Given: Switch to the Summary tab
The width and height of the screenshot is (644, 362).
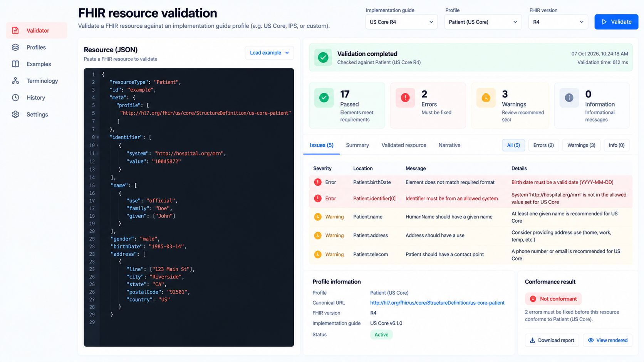Looking at the screenshot, I should 357,145.
